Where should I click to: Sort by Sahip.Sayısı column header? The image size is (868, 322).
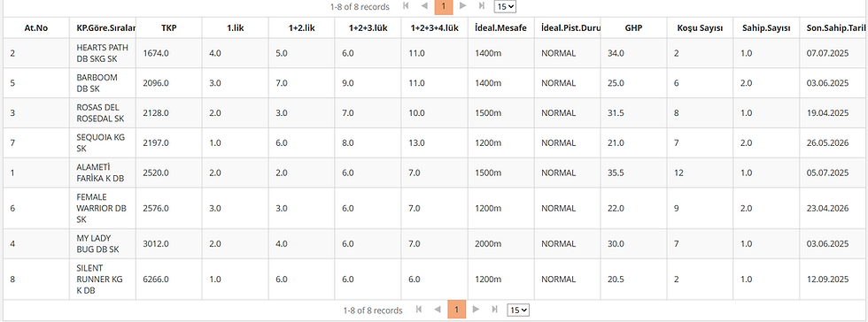click(767, 28)
